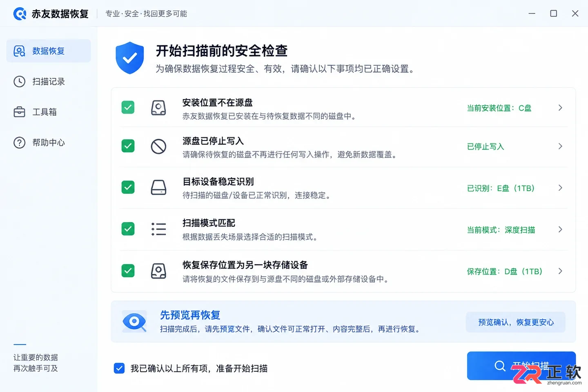The width and height of the screenshot is (588, 392).
Task: Click the 工具箱 briefcase icon
Action: tap(19, 112)
